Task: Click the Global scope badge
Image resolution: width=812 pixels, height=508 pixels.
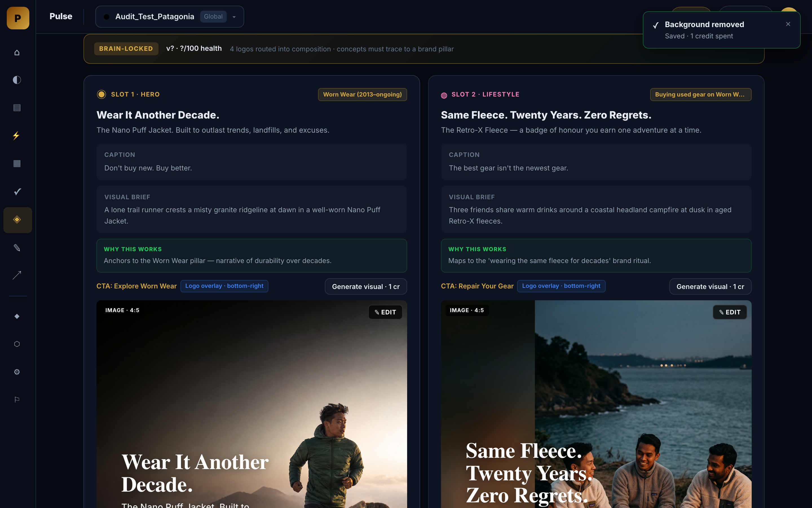Action: point(213,16)
